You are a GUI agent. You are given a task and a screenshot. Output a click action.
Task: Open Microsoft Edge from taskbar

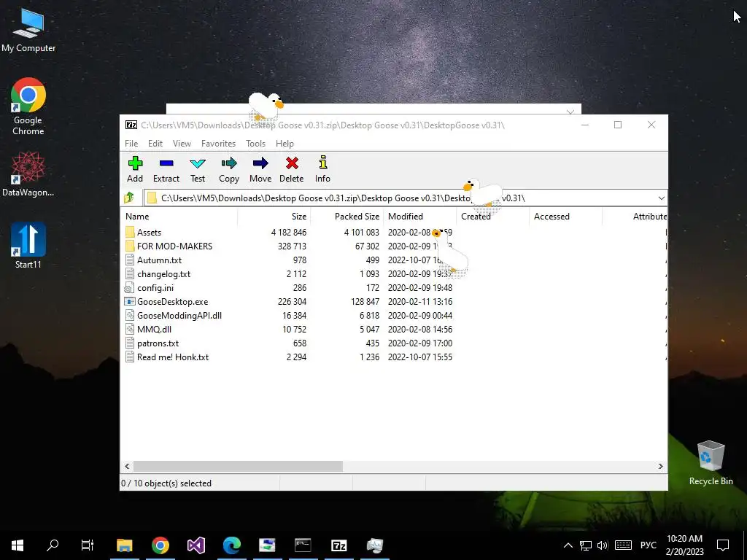tap(231, 545)
